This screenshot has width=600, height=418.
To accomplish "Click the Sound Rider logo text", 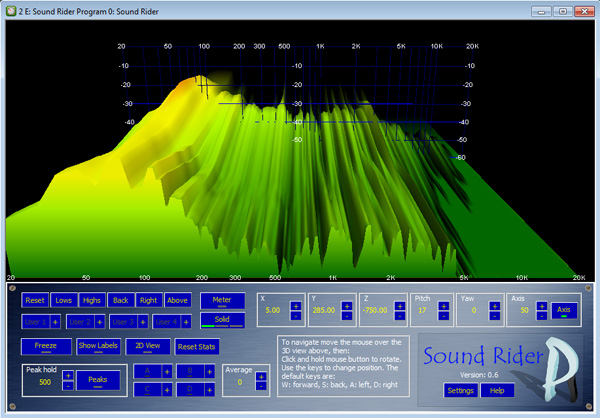I will (484, 356).
